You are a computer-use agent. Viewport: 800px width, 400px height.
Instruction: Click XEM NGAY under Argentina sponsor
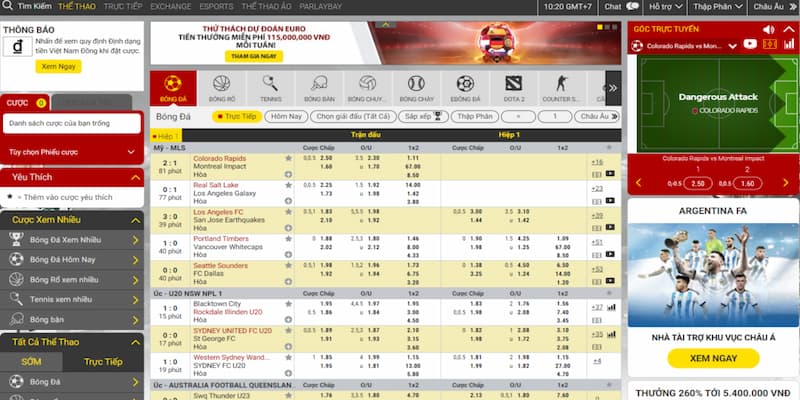click(x=713, y=358)
